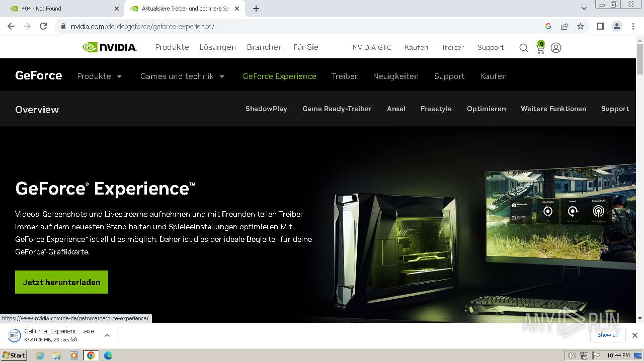Viewport: 644px width, 362px height.
Task: Click the network icon in system tray
Action: tap(584, 355)
